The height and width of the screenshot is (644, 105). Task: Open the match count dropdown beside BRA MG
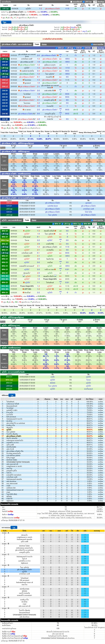coord(94,224)
